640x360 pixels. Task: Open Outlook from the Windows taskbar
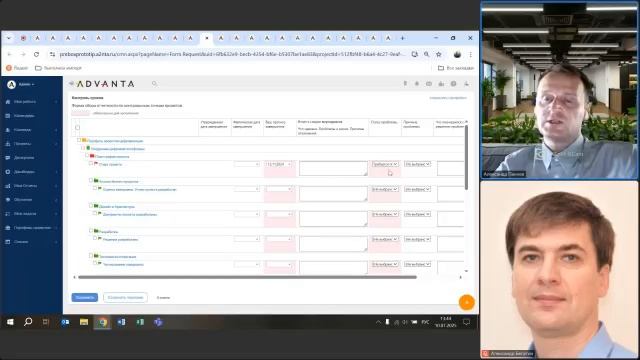tap(65, 322)
